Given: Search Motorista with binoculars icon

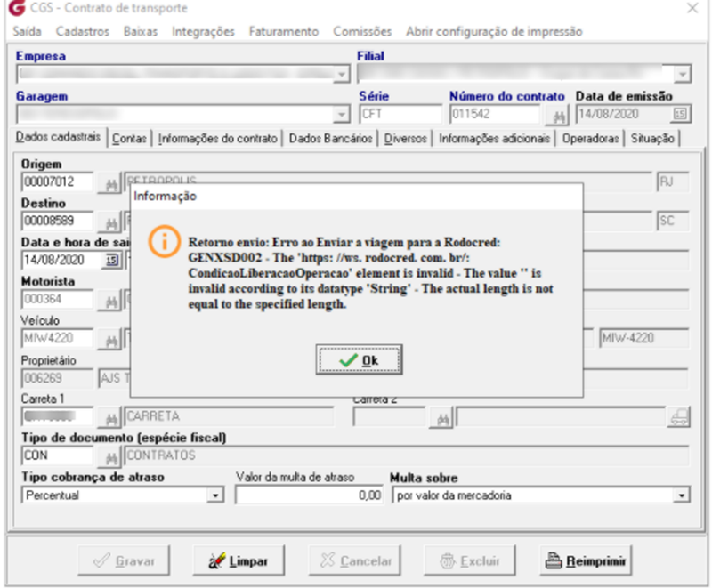Looking at the screenshot, I should pos(110,302).
